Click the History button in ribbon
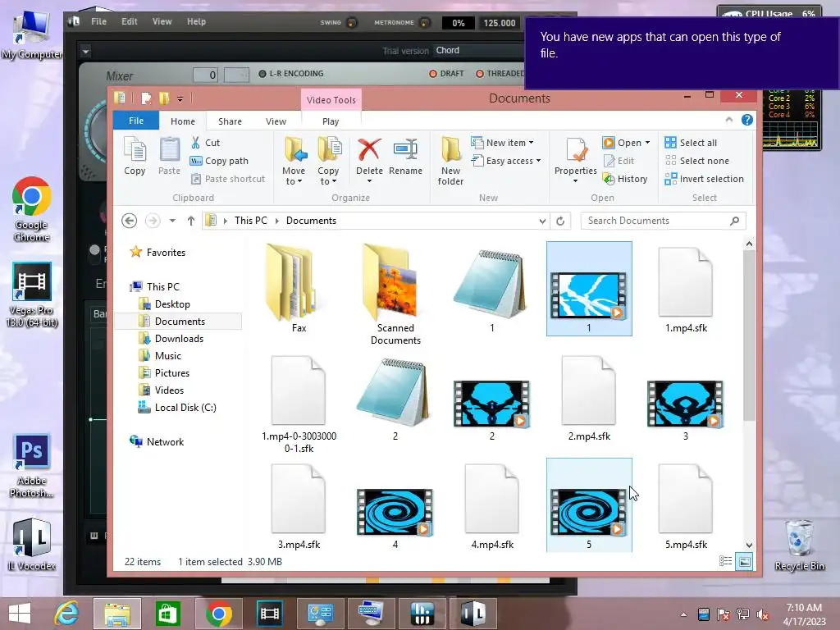 (625, 179)
